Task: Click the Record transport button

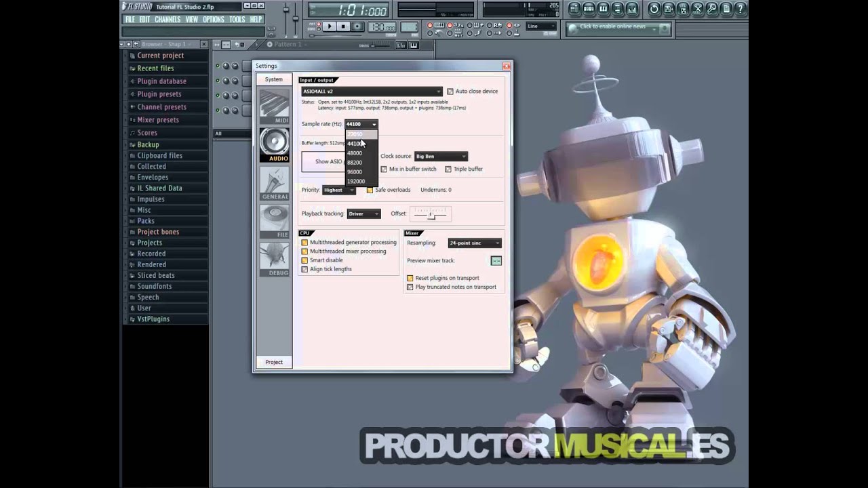Action: coord(357,26)
